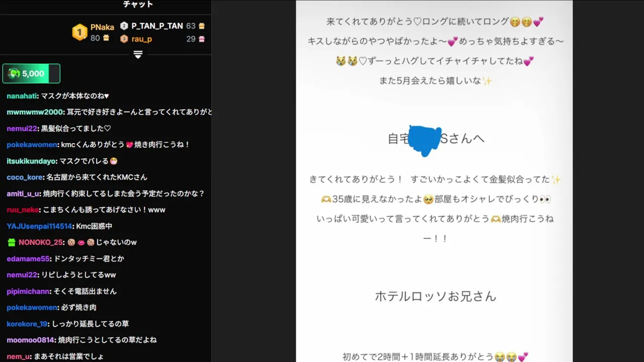Image resolution: width=644 pixels, height=362 pixels.
Task: Click the pink heart emoji in pokekawomen's message
Action: pos(129,145)
